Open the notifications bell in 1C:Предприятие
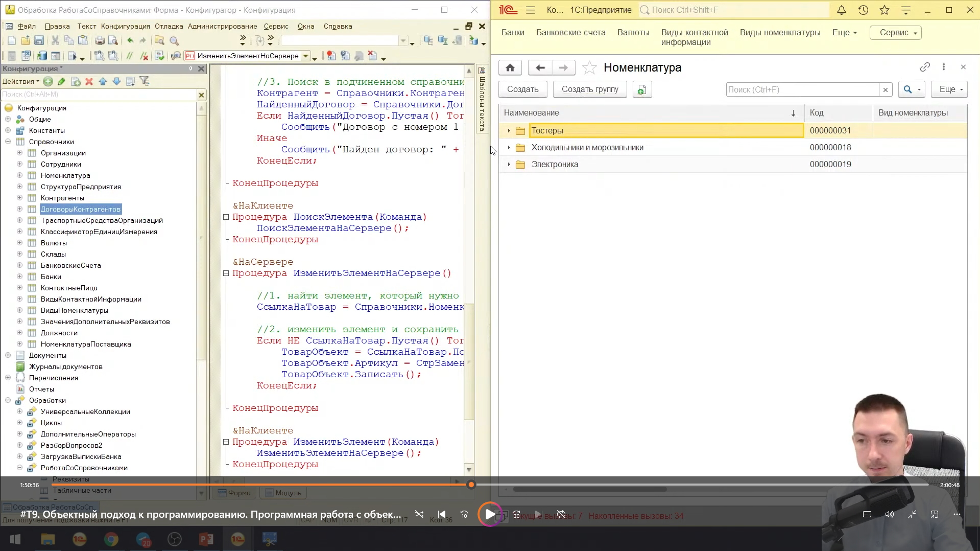 pos(841,10)
